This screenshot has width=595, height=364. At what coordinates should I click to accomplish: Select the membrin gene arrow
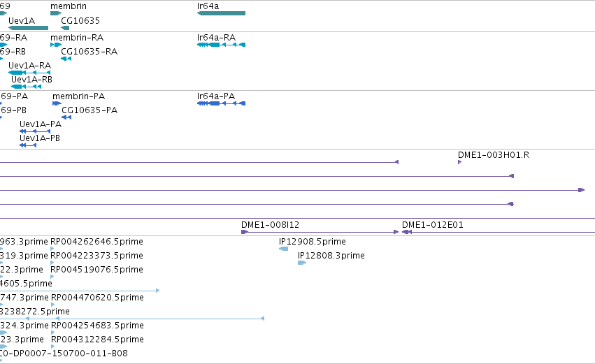(56, 13)
